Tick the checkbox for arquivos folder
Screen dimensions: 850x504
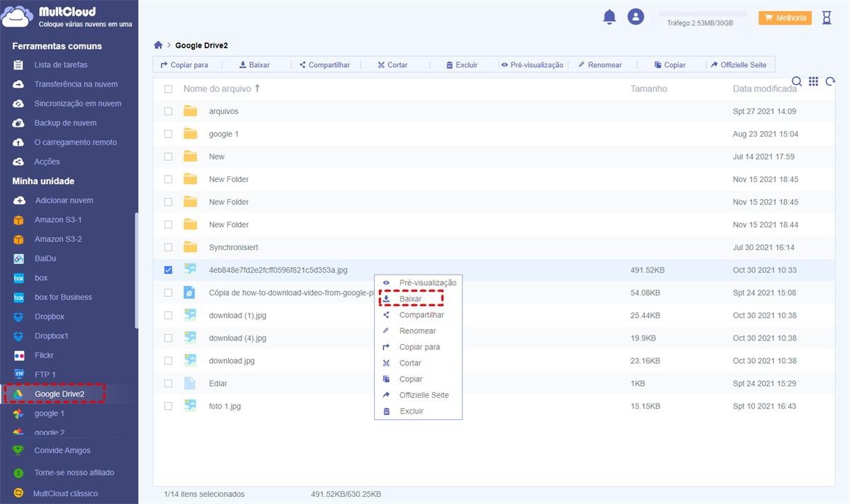tap(168, 111)
